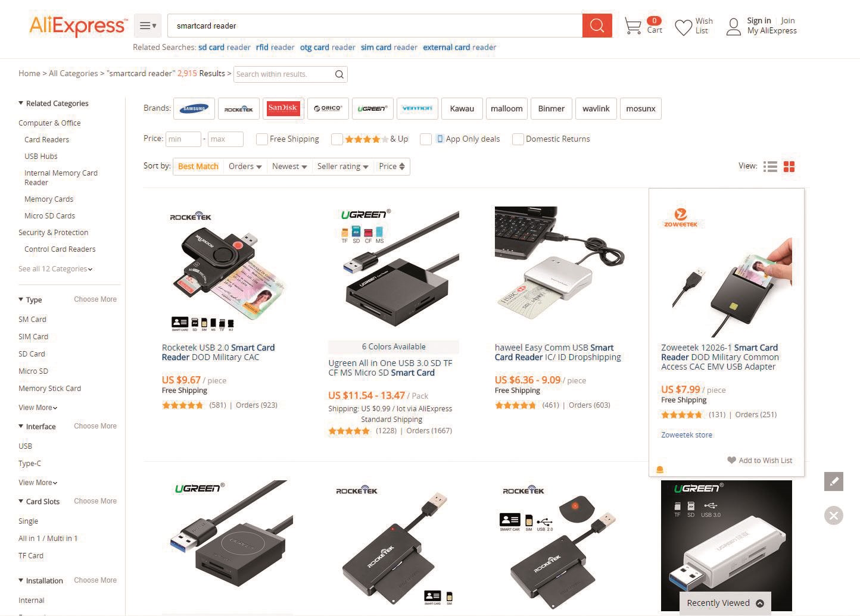Filter by SanDisk brand logo

(283, 108)
